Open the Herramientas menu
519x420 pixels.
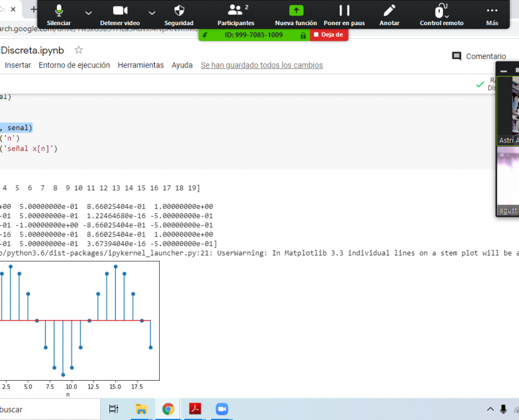point(141,65)
